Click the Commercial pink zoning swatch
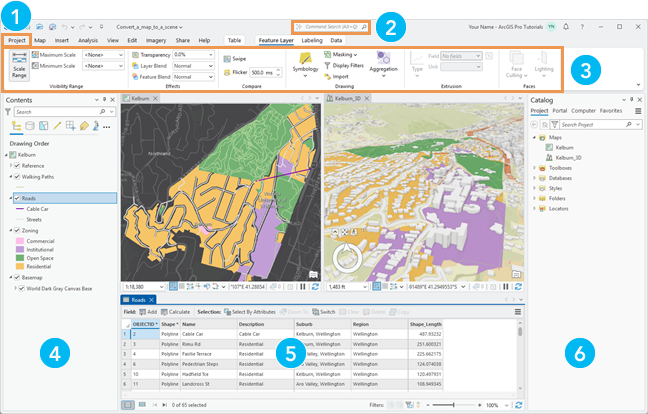The image size is (648, 414). coord(19,241)
